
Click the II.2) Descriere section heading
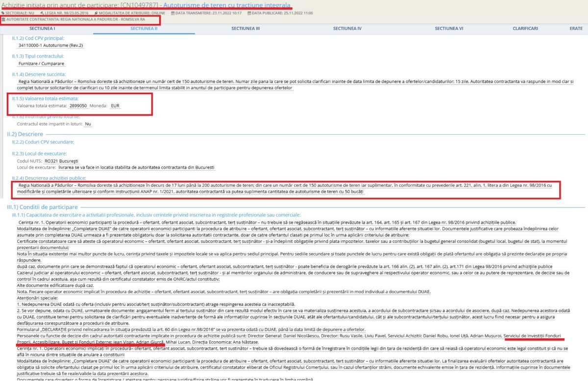(x=24, y=134)
